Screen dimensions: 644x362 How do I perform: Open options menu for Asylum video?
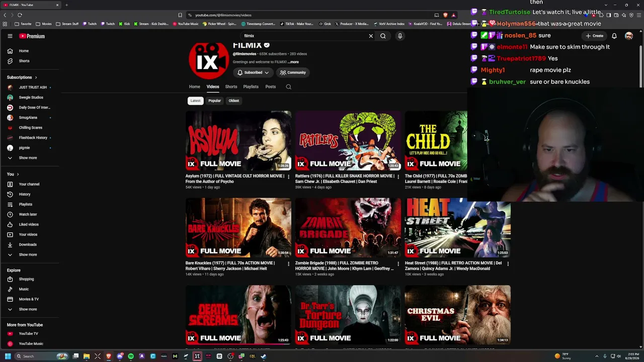point(288,176)
